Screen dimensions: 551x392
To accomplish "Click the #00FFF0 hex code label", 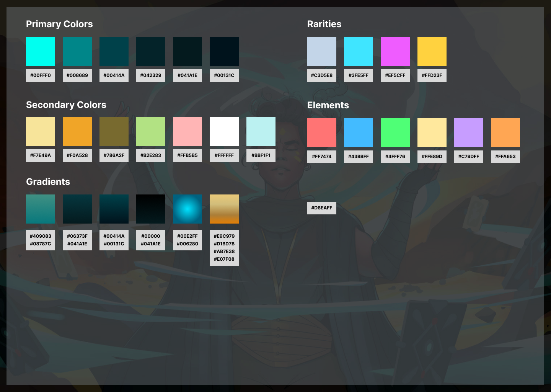I will pos(41,75).
